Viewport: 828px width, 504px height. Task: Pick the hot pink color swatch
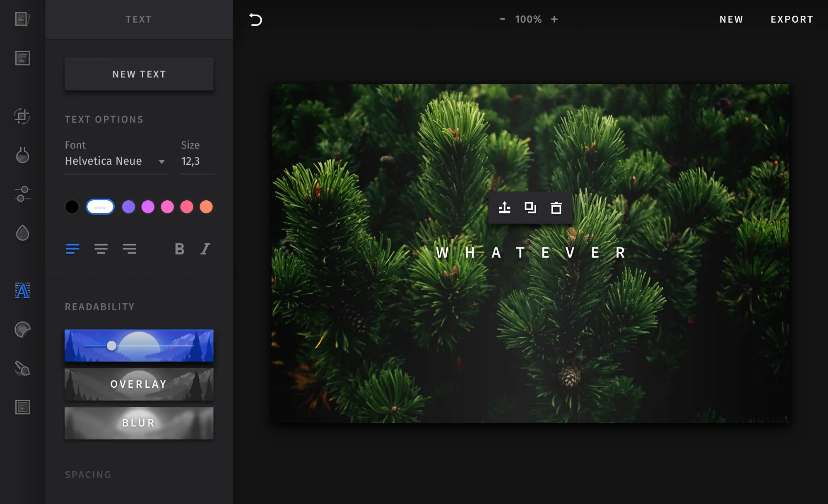[x=167, y=206]
